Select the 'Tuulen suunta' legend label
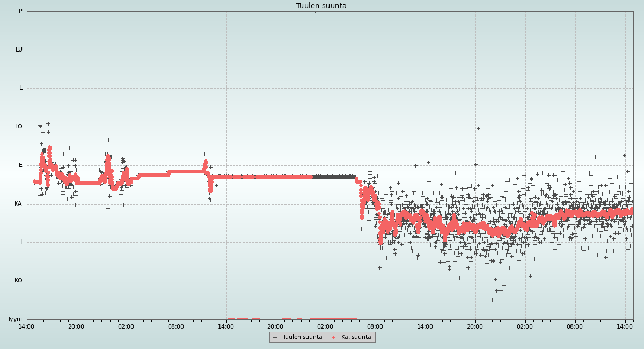 pos(302,337)
